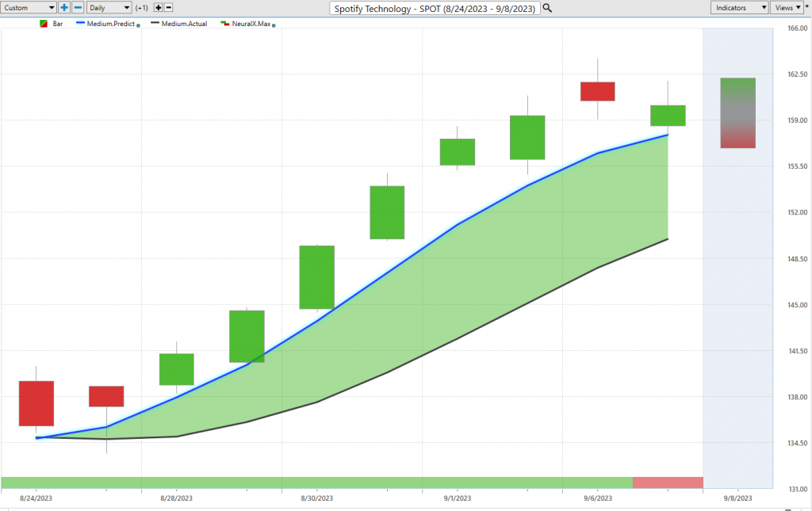The image size is (812, 511).
Task: Click the green 8/30/2023 candlestick
Action: tap(317, 277)
